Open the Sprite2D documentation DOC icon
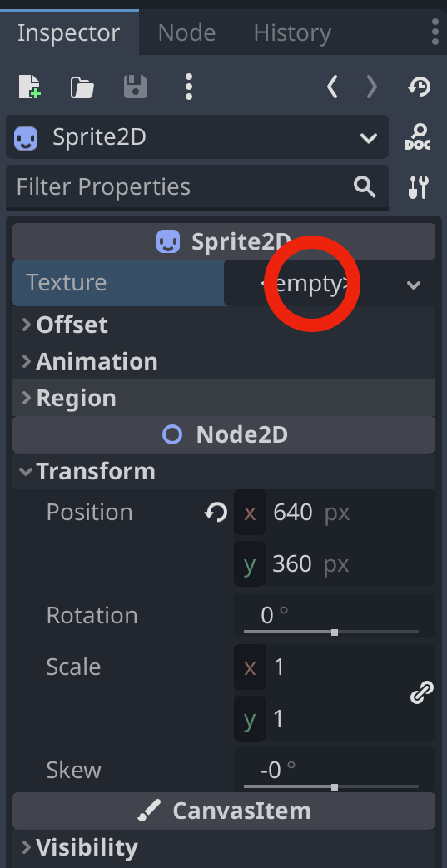 [418, 137]
